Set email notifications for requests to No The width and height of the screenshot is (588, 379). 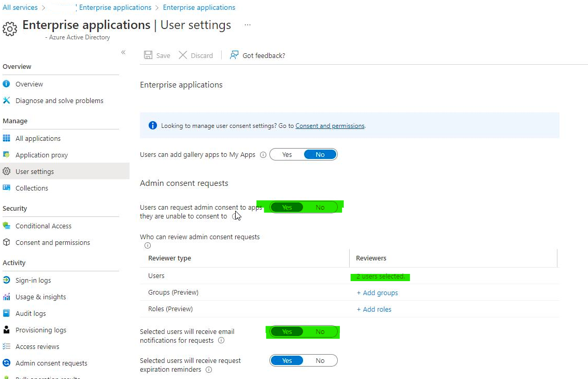pos(320,332)
